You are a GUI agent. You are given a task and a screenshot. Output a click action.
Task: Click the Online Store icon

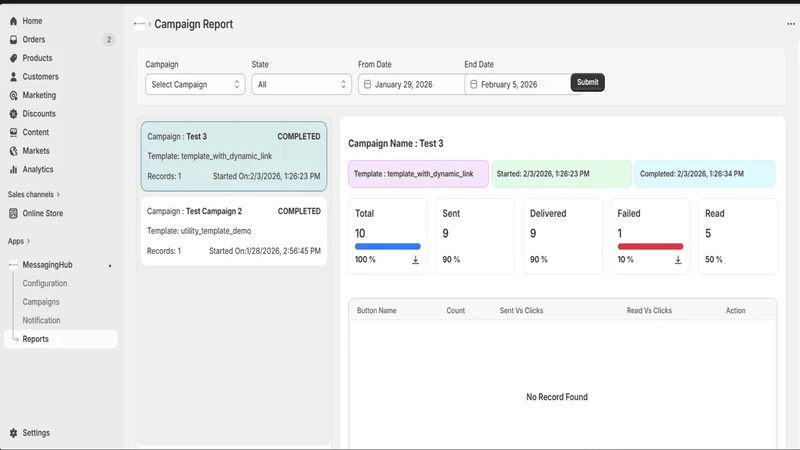coord(13,213)
